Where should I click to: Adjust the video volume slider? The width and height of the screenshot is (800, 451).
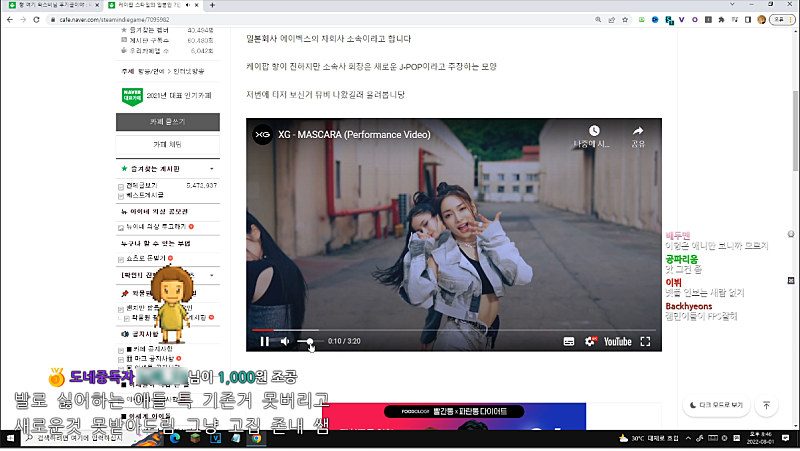tap(310, 341)
